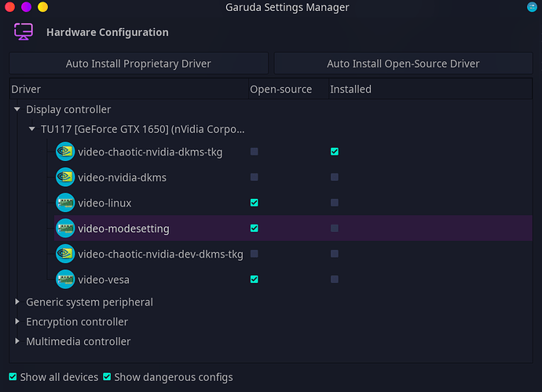Click the Hardware Configuration heading
Screen dimensions: 542x392
pos(108,32)
